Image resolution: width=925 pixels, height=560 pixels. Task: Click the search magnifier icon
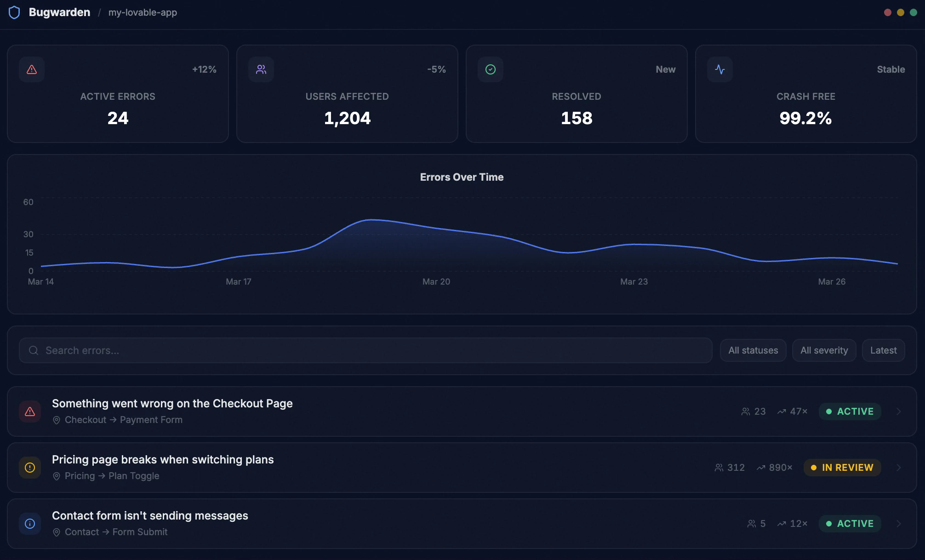pyautogui.click(x=34, y=350)
